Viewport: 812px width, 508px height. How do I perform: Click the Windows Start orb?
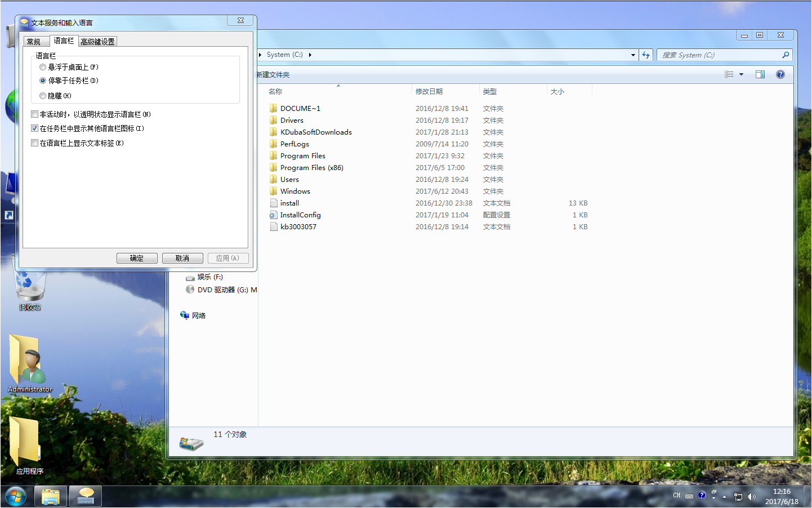16,496
